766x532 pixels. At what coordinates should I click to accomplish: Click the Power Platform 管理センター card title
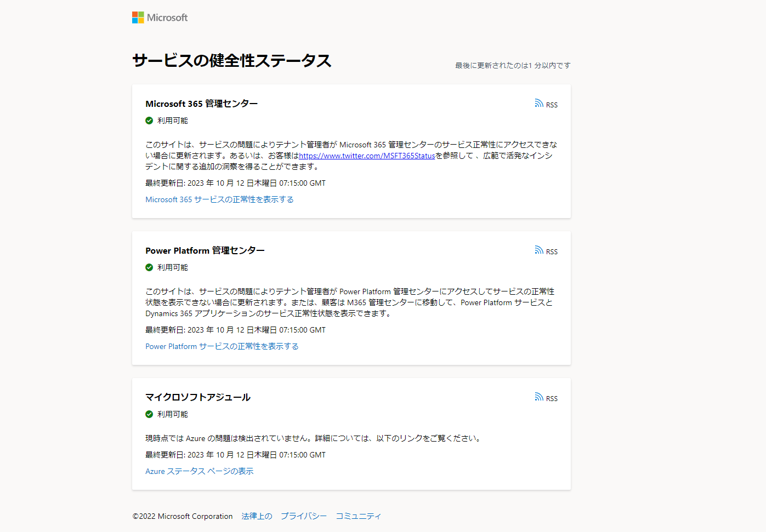(x=205, y=250)
